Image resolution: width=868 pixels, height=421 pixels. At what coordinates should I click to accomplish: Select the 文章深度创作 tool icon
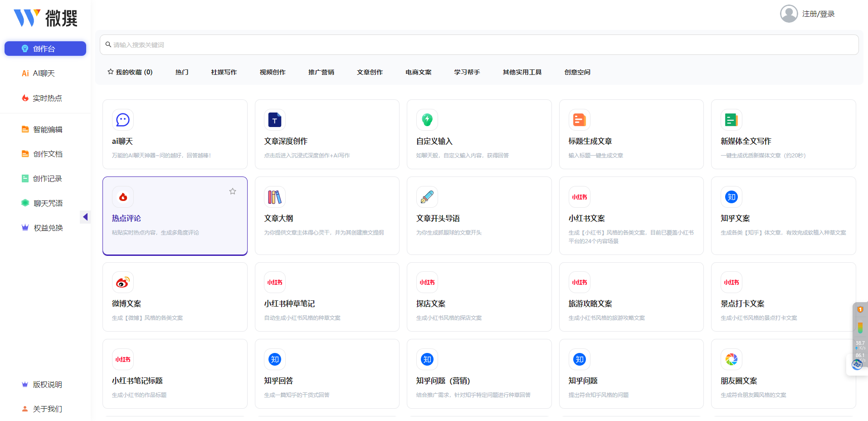(274, 119)
